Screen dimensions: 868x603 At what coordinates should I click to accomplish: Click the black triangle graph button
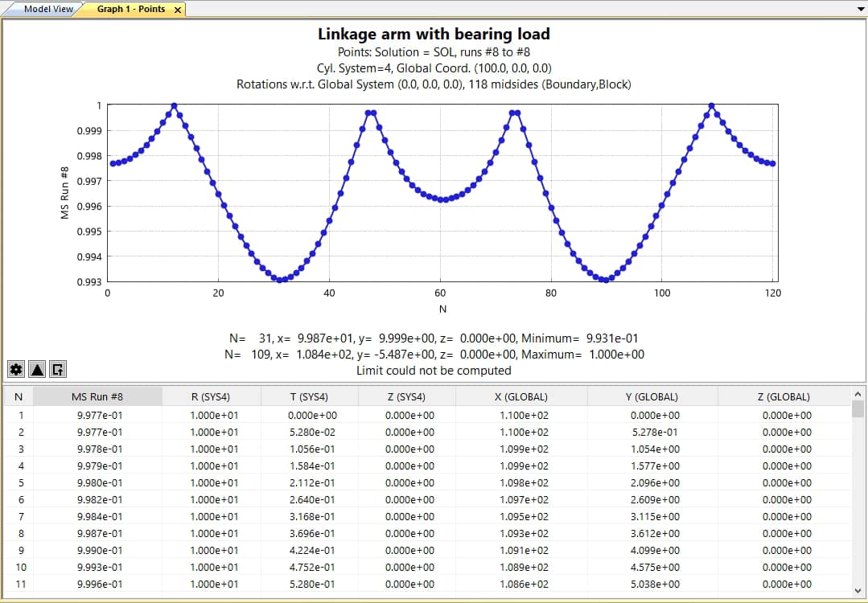coord(37,370)
